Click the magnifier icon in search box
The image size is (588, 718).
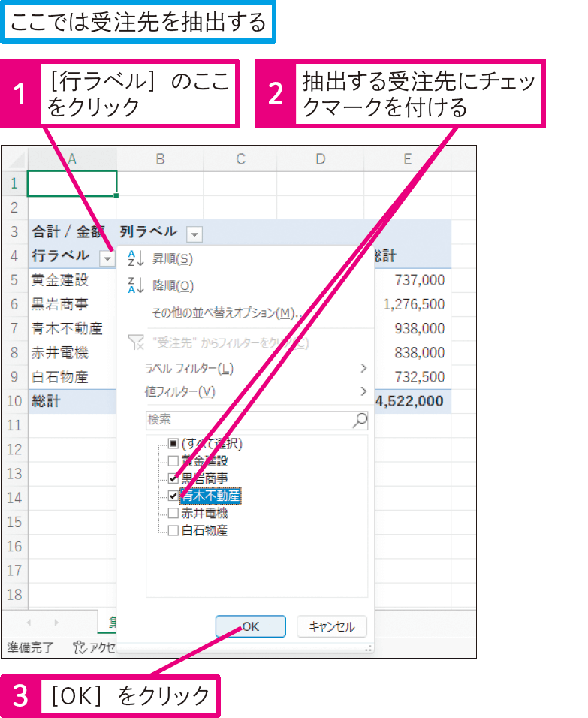[360, 419]
